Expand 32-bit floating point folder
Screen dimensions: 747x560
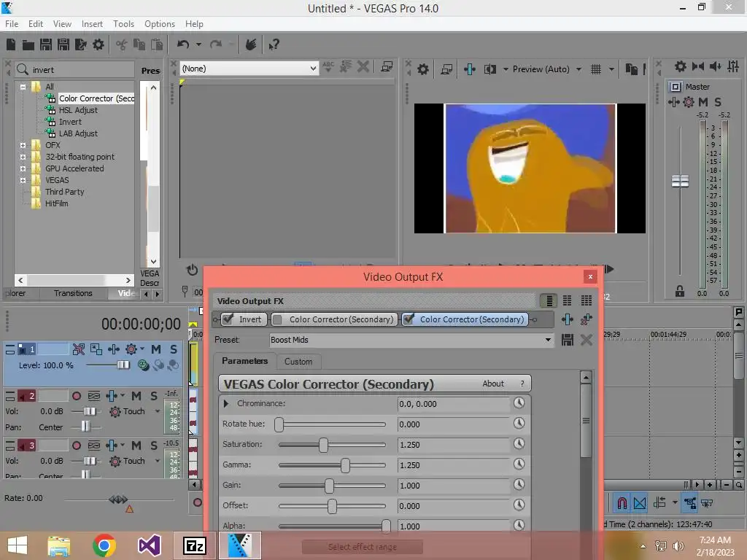23,157
